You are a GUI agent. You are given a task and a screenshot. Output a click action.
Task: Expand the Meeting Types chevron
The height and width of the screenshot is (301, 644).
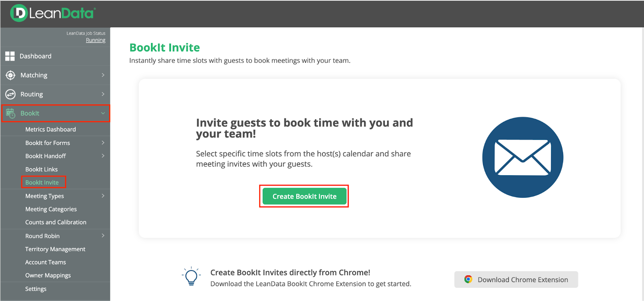pyautogui.click(x=103, y=196)
